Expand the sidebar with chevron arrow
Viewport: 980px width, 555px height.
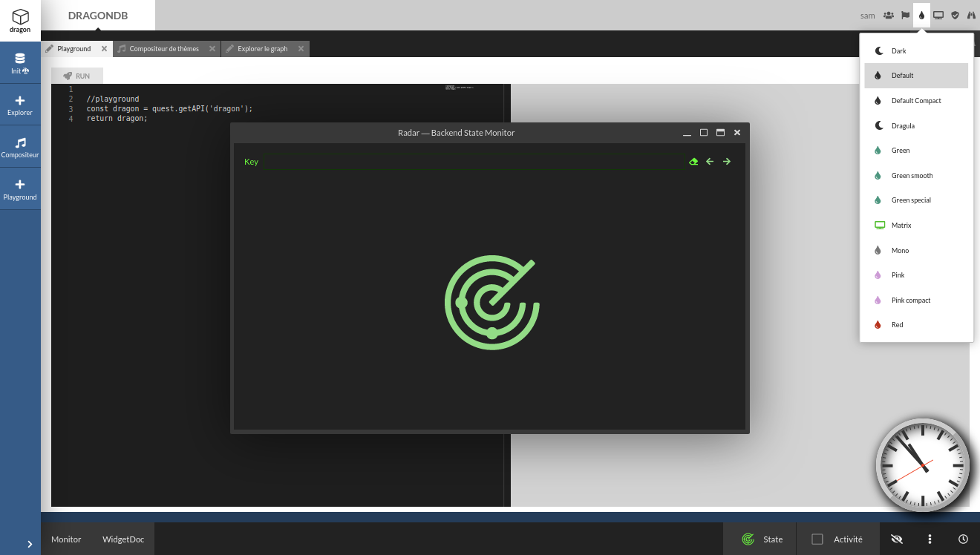pos(30,544)
